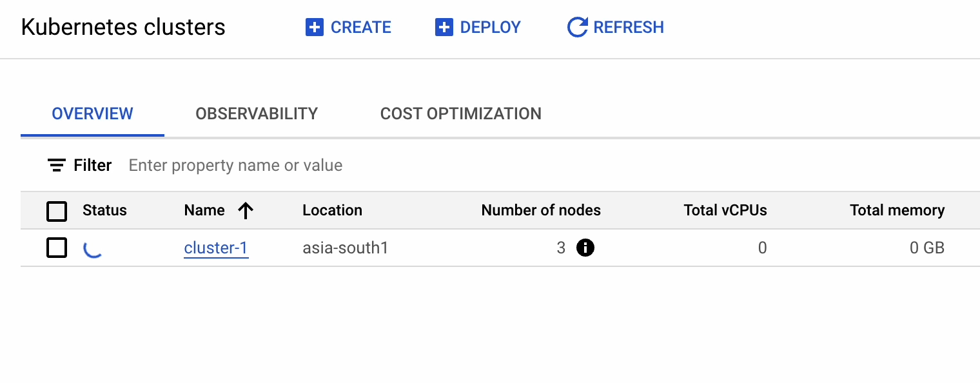980x383 pixels.
Task: Sort by the Location column header
Action: [x=332, y=210]
